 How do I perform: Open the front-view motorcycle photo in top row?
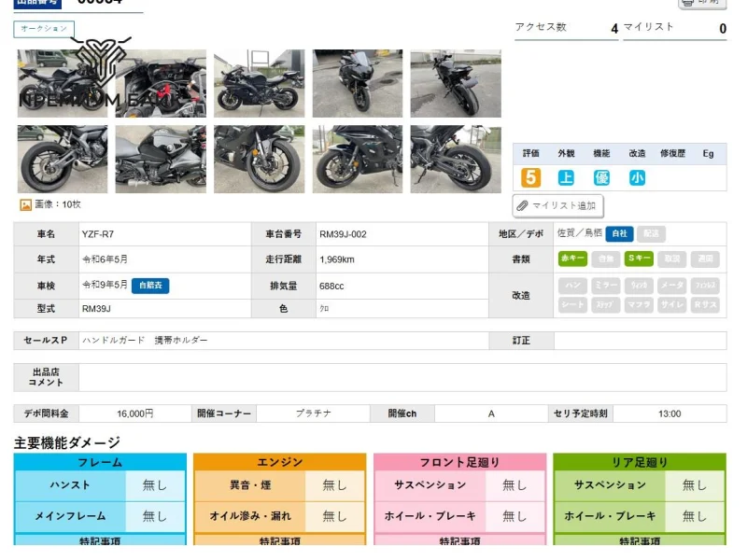pos(357,83)
